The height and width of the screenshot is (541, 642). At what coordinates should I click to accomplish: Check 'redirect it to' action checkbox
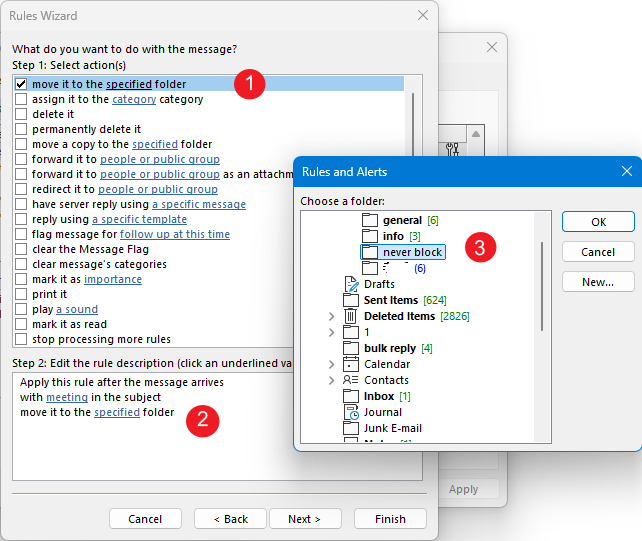tap(21, 189)
